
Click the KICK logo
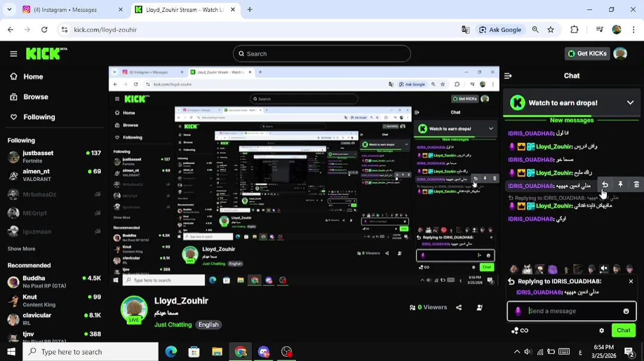pos(46,53)
